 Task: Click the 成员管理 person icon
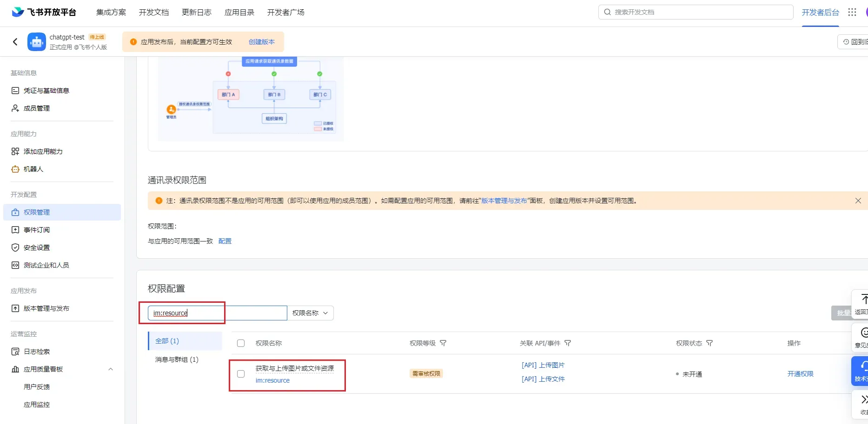coord(15,108)
